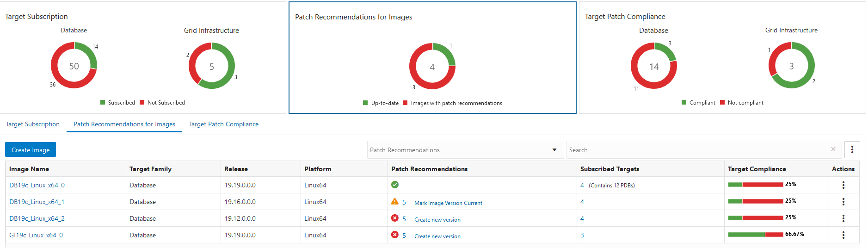
Task: Open actions menu for DB19c_Linux_x64_2 row
Action: click(x=843, y=218)
